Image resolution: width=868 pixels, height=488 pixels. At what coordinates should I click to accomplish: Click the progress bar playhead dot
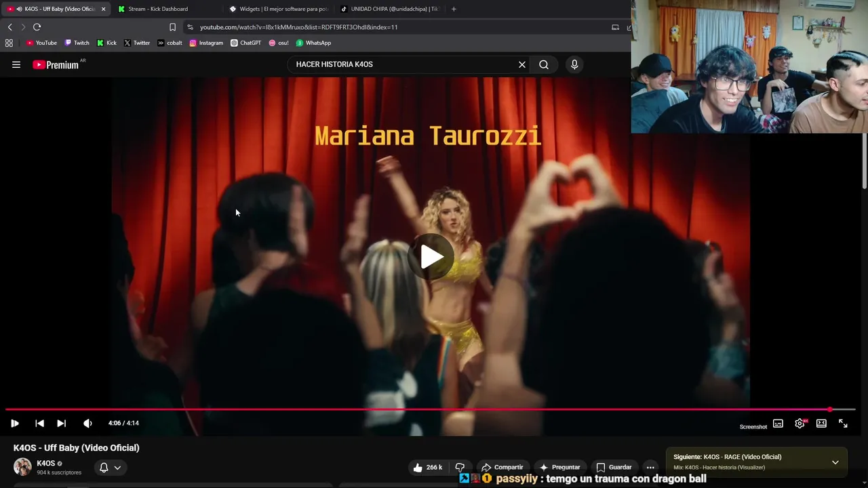click(x=830, y=409)
